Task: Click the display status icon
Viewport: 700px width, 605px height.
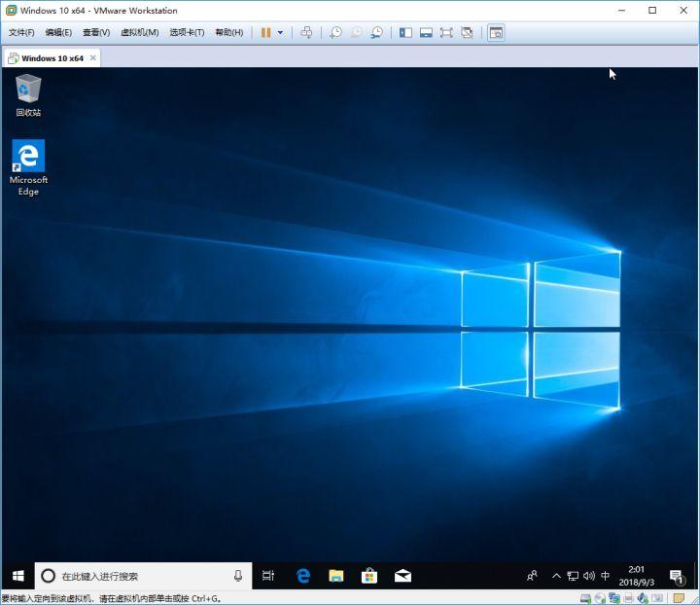Action: click(657, 598)
